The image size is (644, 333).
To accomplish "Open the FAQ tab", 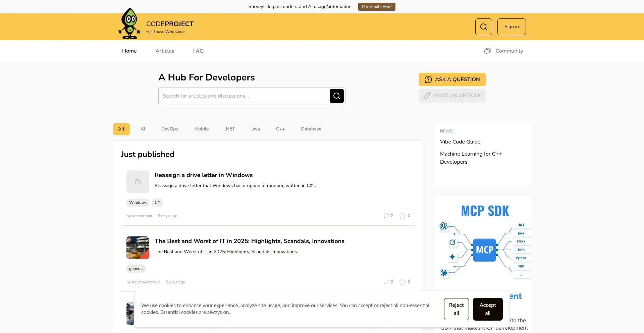I will (x=198, y=51).
